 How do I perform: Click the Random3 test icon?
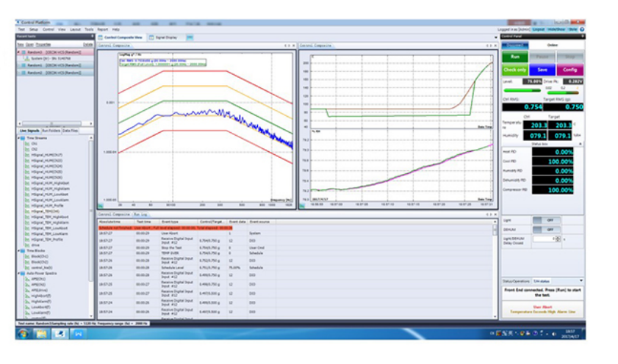click(24, 52)
